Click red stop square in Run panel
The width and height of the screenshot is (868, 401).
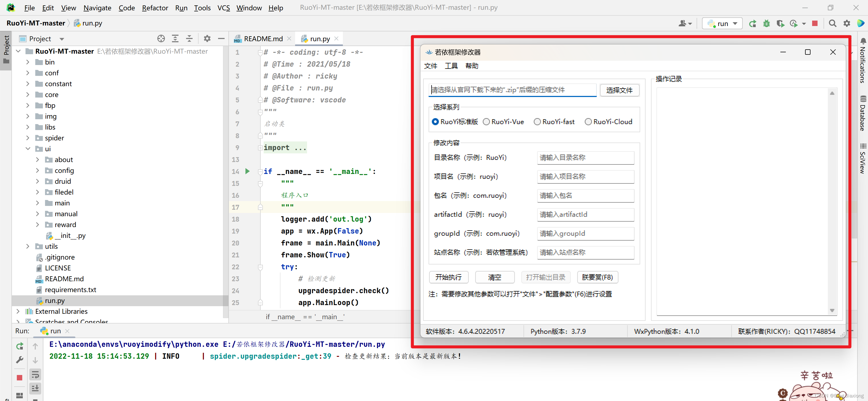pyautogui.click(x=20, y=378)
